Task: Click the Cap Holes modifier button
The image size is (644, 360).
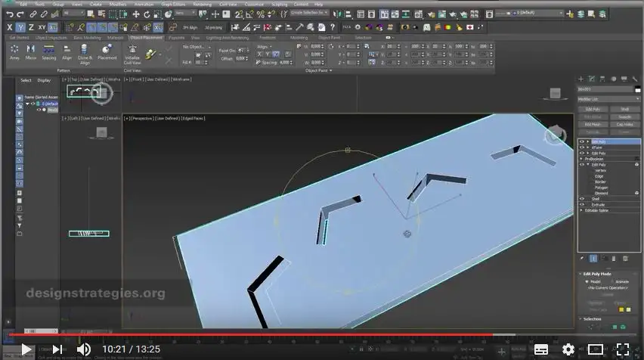Action: [624, 125]
